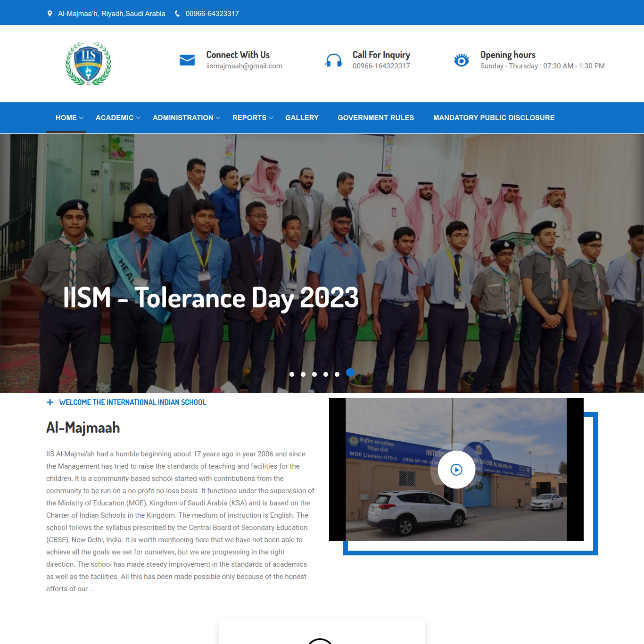Select the third slider dot
The width and height of the screenshot is (644, 644).
(x=314, y=374)
